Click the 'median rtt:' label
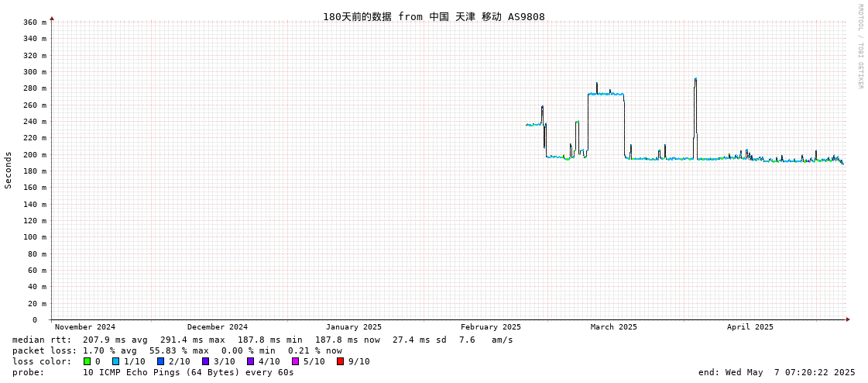Image resolution: width=868 pixels, height=383 pixels. [42, 340]
